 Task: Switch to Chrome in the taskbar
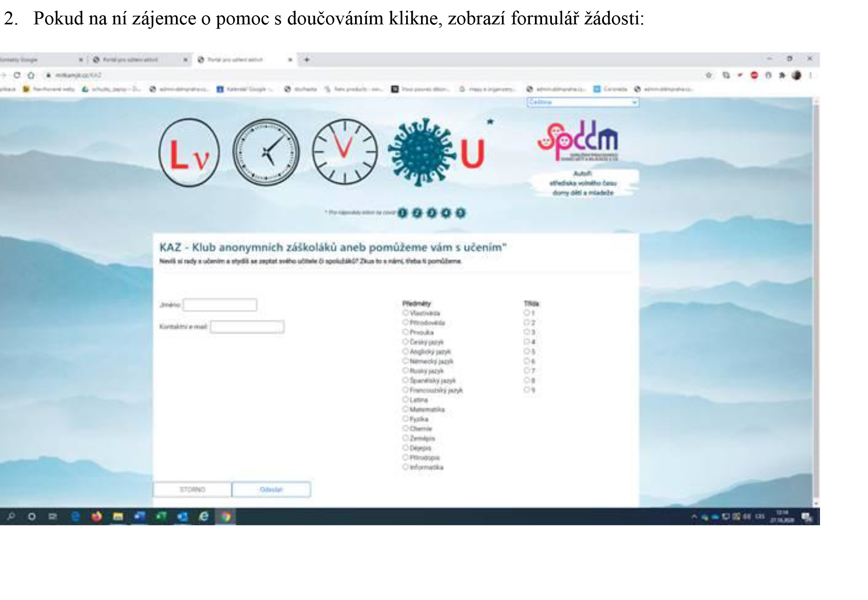225,516
